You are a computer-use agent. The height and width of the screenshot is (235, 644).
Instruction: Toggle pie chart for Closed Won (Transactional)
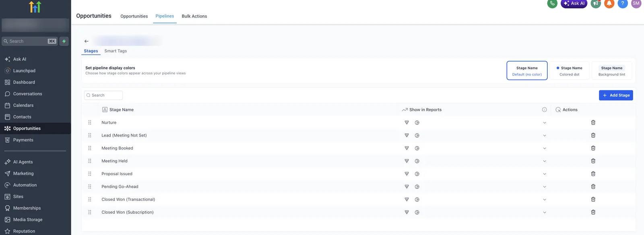coord(417,200)
